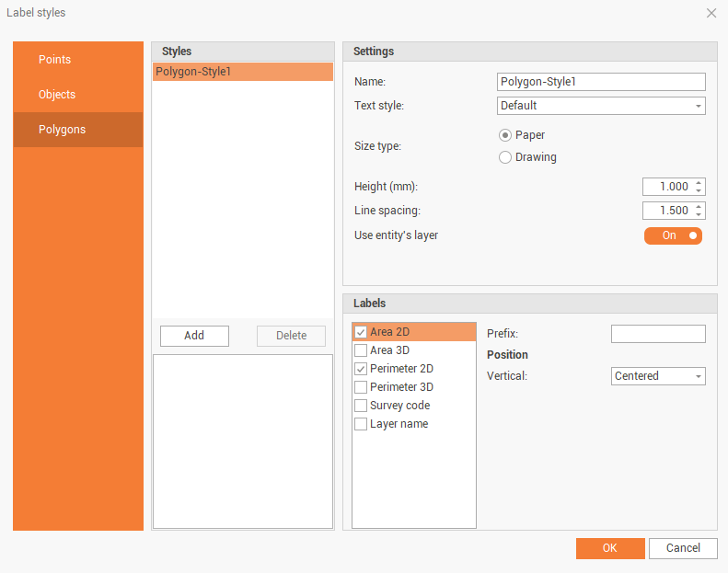
Task: Uncheck the Area 2D checkbox
Action: coord(361,332)
